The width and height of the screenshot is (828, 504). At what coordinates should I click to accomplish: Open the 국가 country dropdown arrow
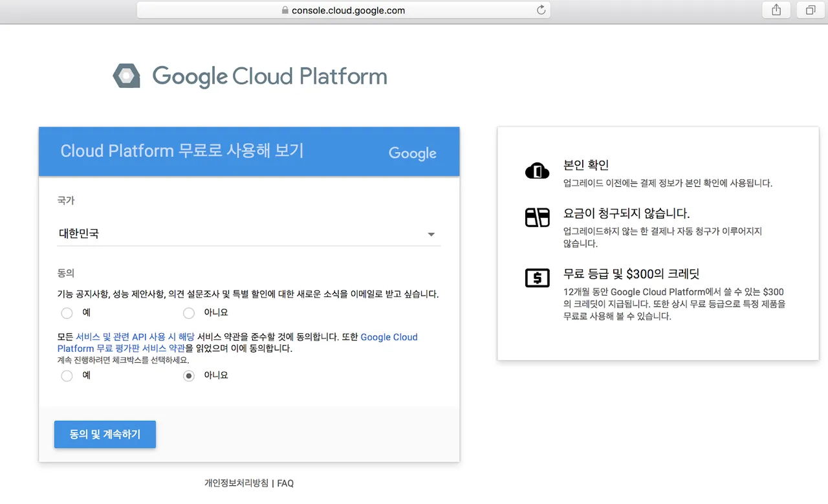click(431, 234)
